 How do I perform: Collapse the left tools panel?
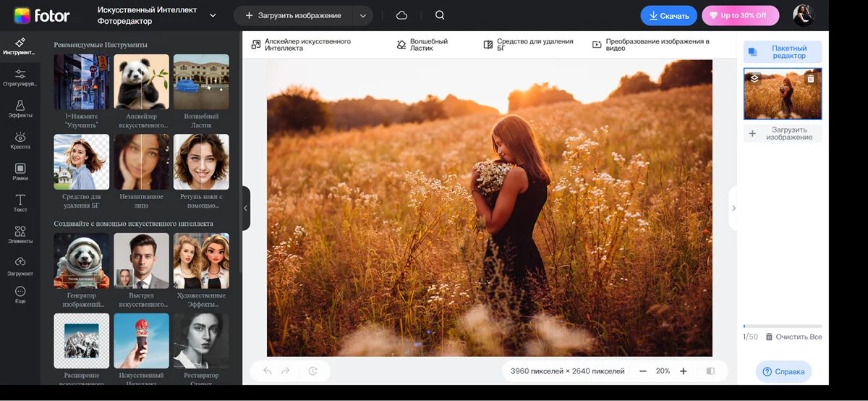pyautogui.click(x=245, y=208)
